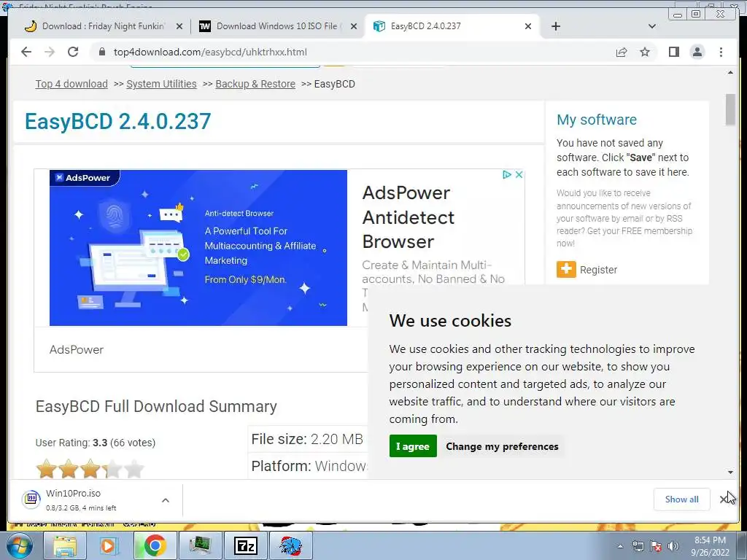
Task: Share this page via toolbar icon
Action: click(x=622, y=52)
